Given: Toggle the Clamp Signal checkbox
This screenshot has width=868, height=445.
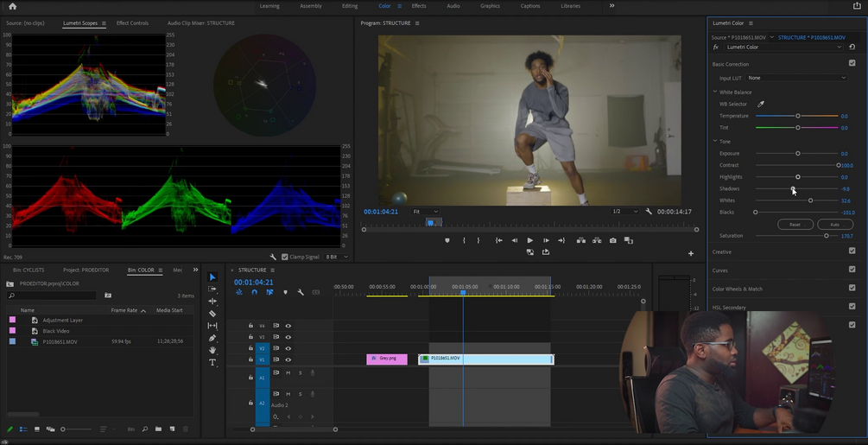Looking at the screenshot, I should point(286,257).
